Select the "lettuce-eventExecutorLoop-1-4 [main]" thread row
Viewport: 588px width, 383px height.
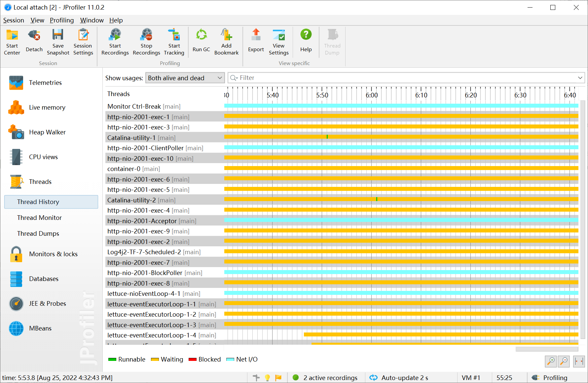tap(342, 335)
